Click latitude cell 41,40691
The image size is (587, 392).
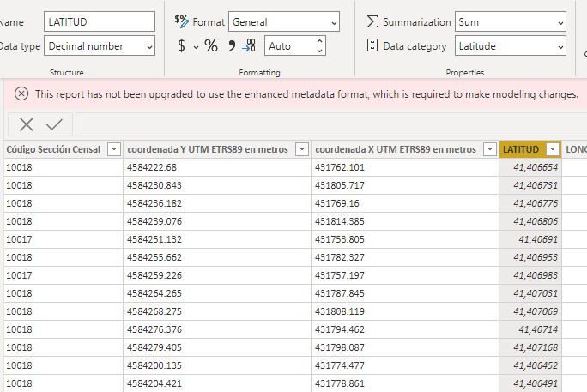point(530,239)
